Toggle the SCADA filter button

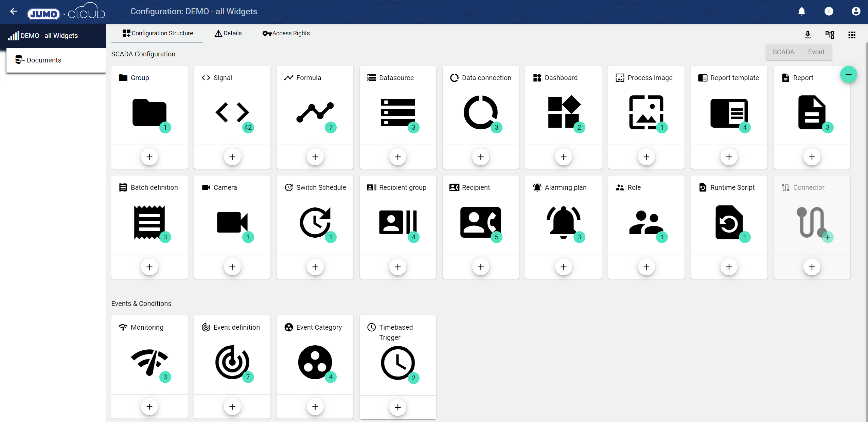(783, 52)
